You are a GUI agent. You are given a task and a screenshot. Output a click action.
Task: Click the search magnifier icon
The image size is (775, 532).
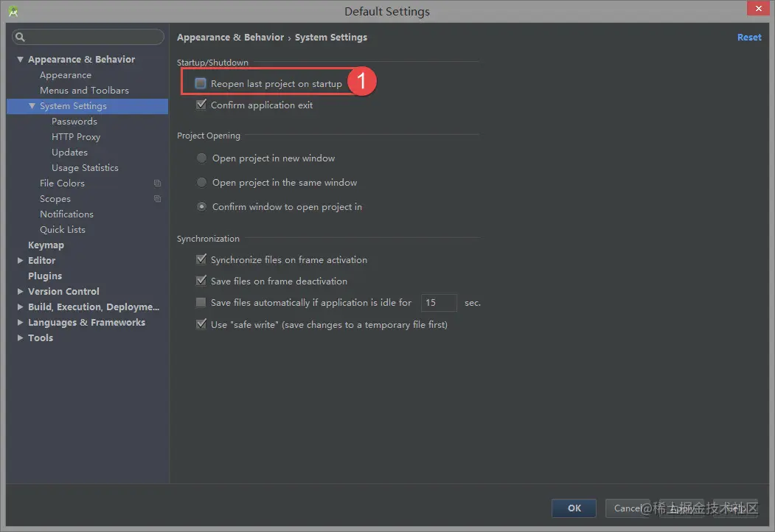point(20,37)
